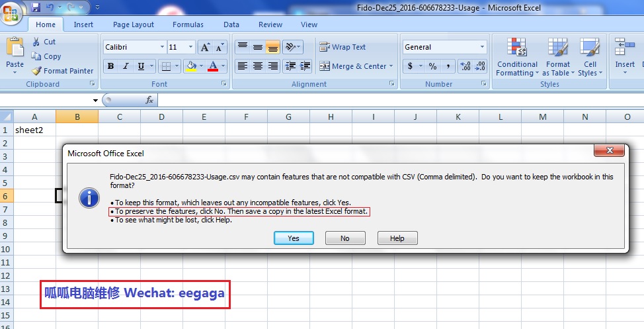Apply red font color
The width and height of the screenshot is (644, 329).
(x=213, y=66)
